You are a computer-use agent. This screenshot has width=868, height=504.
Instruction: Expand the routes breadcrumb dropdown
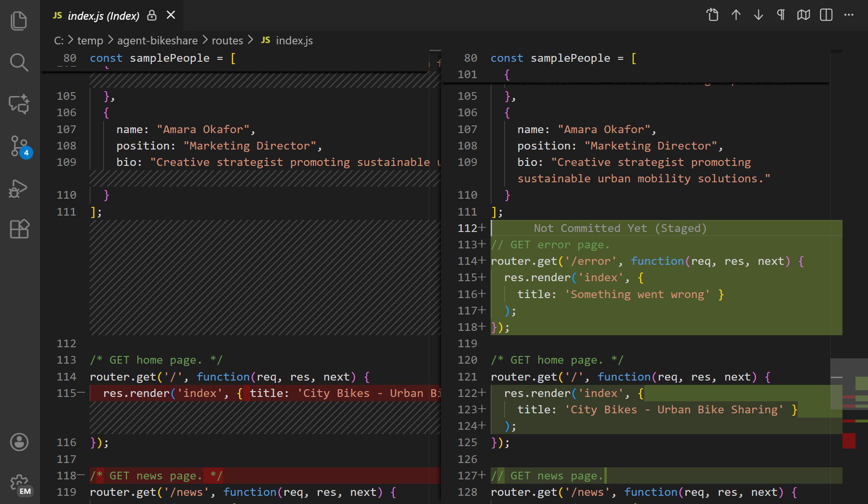[227, 41]
